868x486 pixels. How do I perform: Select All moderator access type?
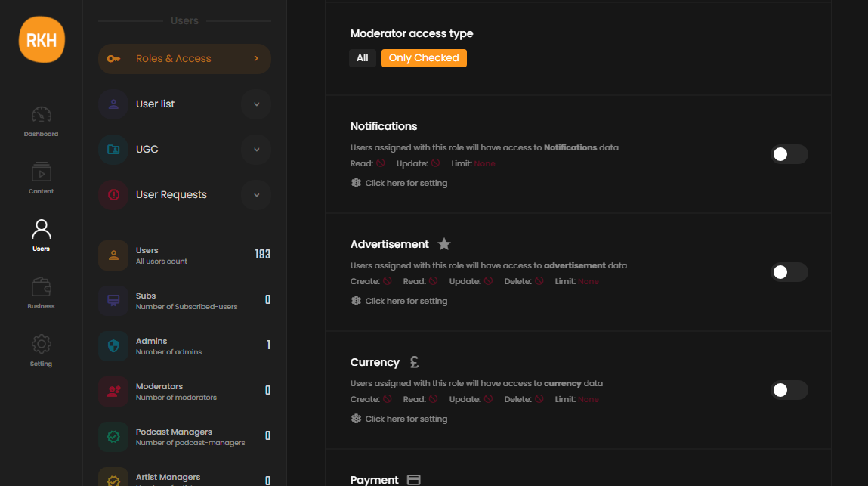(363, 58)
